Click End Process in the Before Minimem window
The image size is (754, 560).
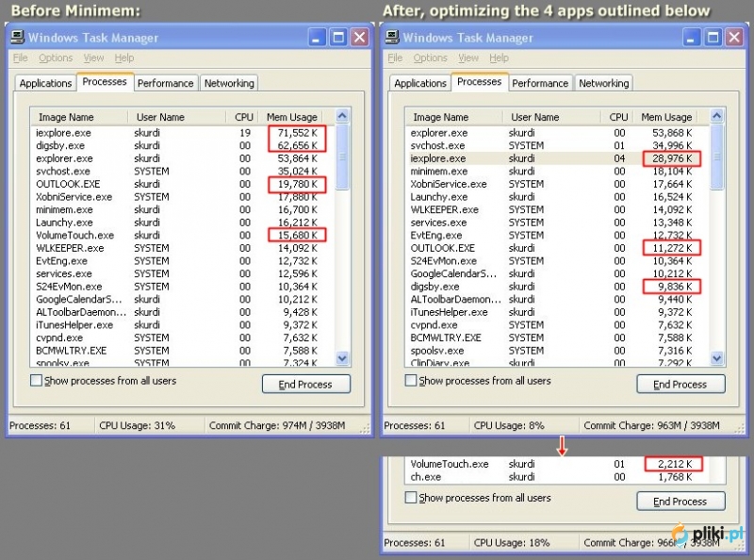pos(305,384)
